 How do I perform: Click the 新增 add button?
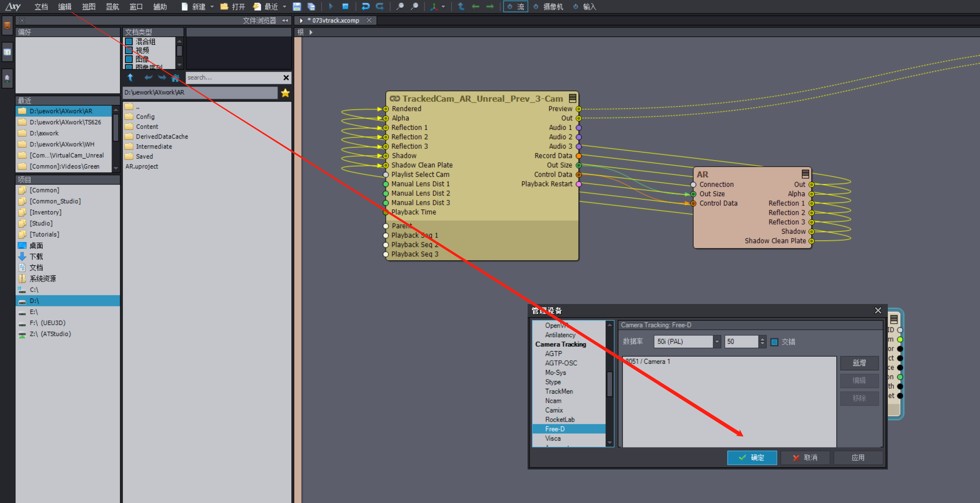coord(859,363)
